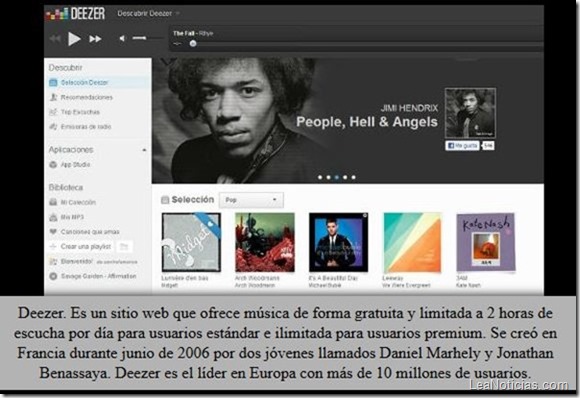Select the first banner carousel dot
580x398 pixels.
(x=320, y=178)
